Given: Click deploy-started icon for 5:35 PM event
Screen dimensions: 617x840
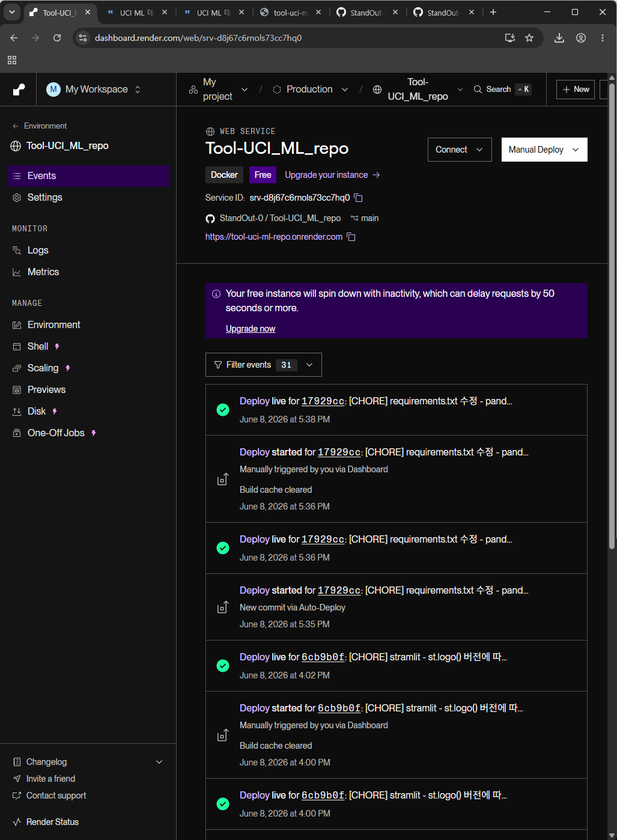Looking at the screenshot, I should 223,607.
